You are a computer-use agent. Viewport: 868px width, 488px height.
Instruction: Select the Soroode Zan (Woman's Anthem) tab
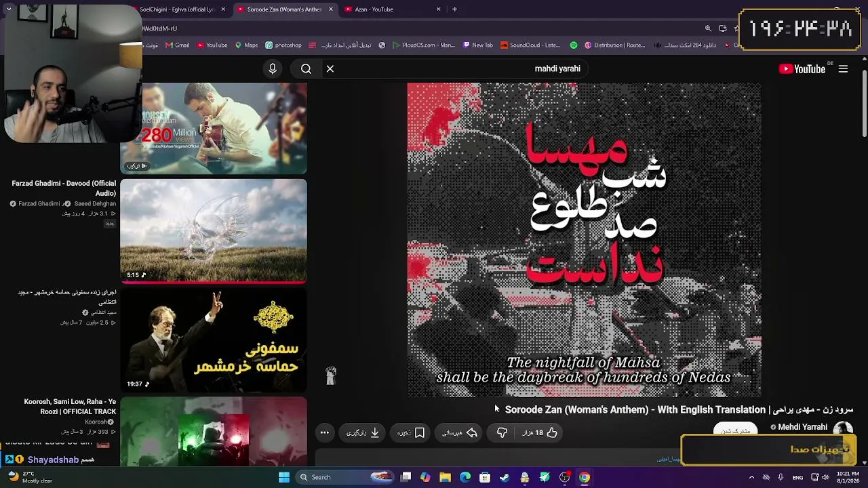coord(284,9)
